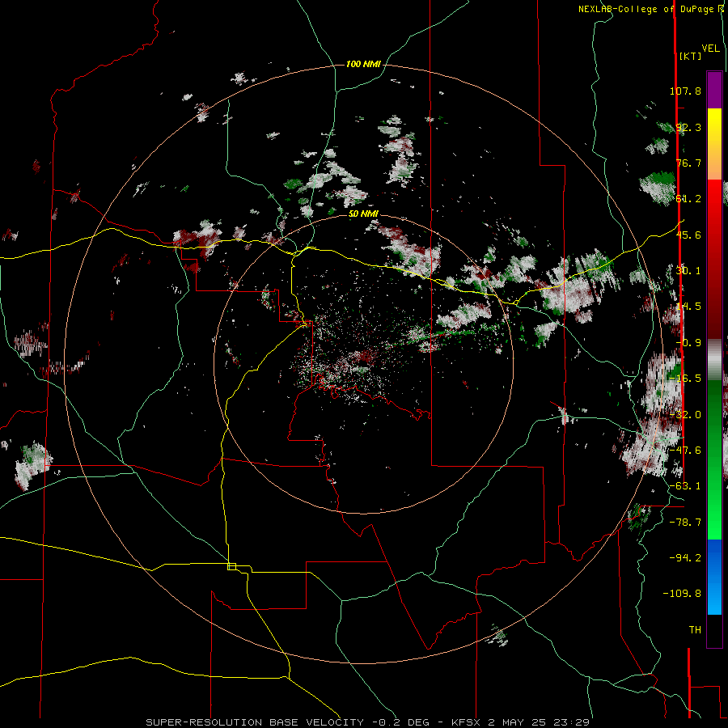Pick the black TH segment of the color bar
The height and width of the screenshot is (728, 728).
[x=714, y=630]
